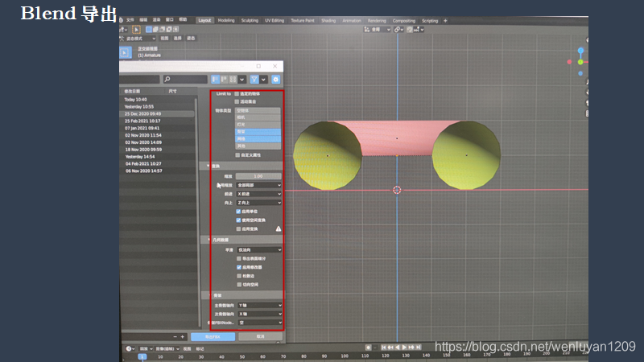This screenshot has width=644, height=362.
Task: Click the plus icon beside filename field
Action: tap(183, 336)
